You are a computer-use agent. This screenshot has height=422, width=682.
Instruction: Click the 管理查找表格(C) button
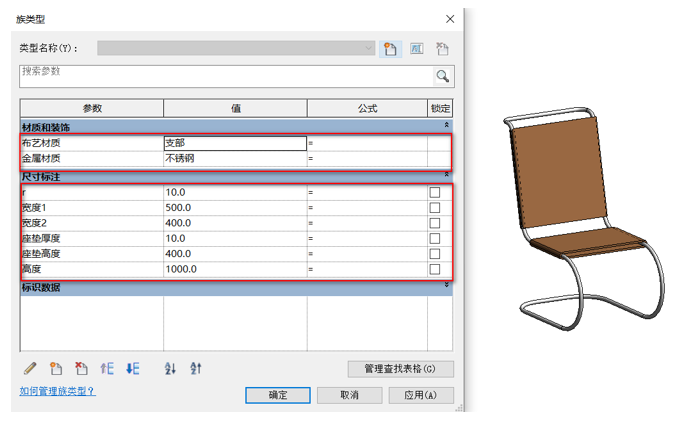(401, 369)
